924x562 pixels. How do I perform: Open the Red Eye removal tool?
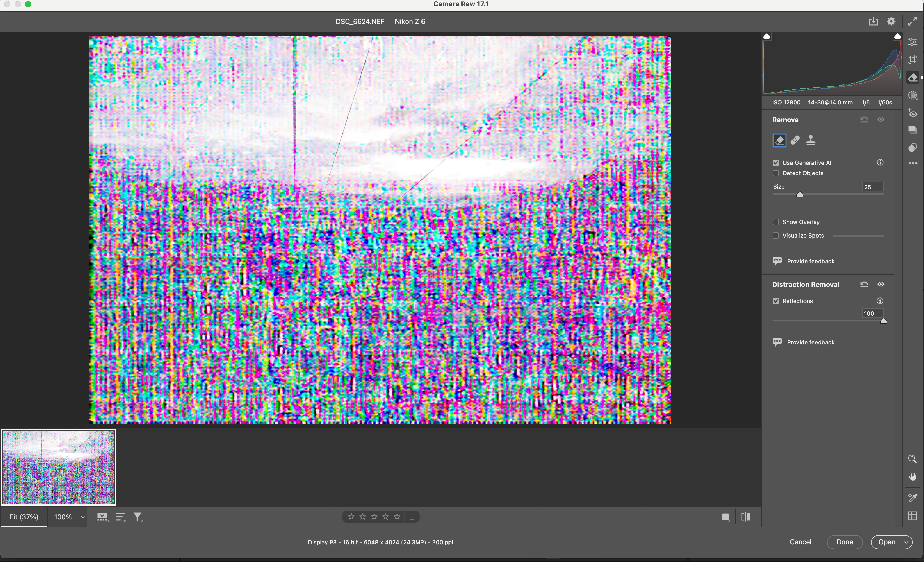pyautogui.click(x=912, y=113)
